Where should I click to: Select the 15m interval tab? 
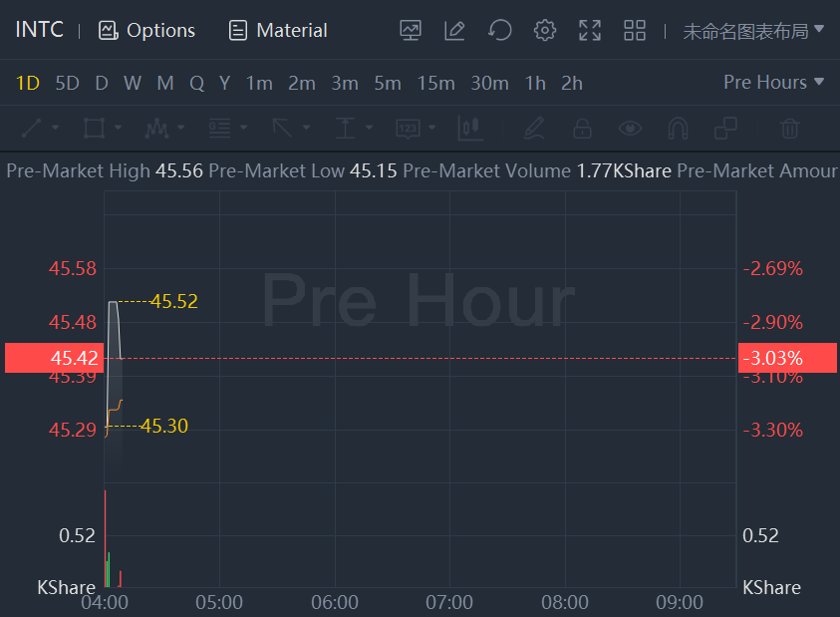click(435, 83)
